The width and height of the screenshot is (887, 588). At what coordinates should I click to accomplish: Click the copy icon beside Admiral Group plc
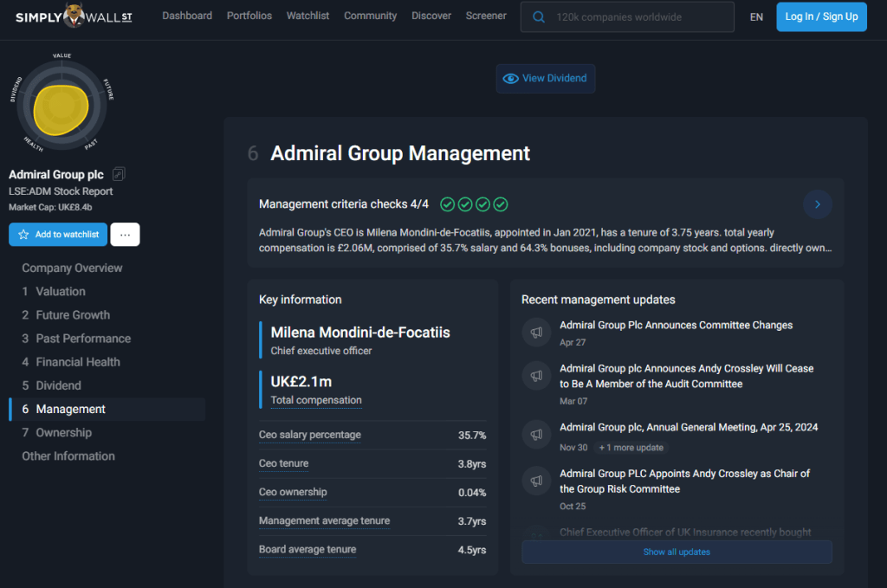coord(120,175)
